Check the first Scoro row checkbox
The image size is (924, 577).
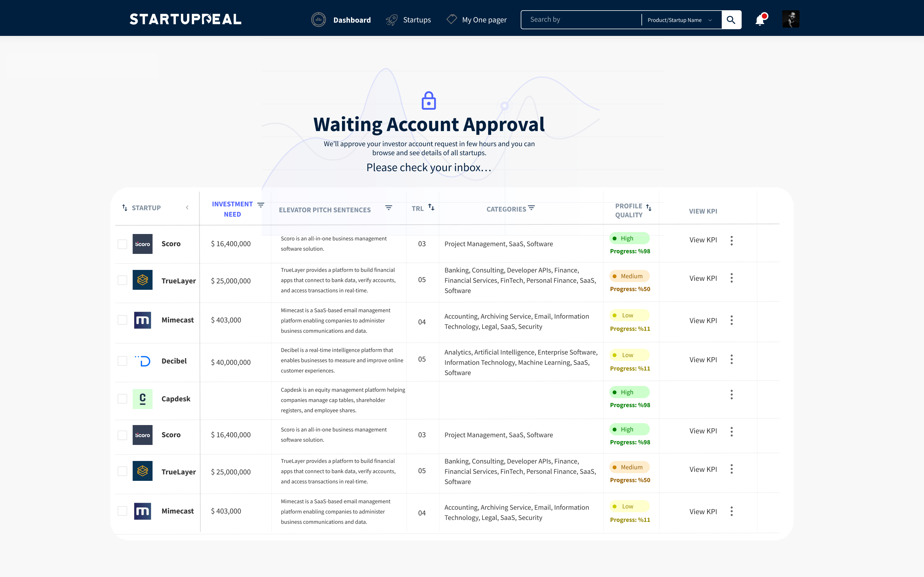[122, 244]
